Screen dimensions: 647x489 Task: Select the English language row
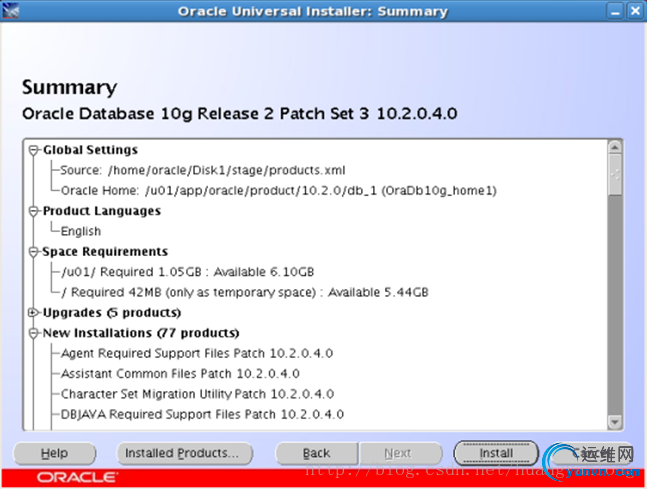[81, 231]
